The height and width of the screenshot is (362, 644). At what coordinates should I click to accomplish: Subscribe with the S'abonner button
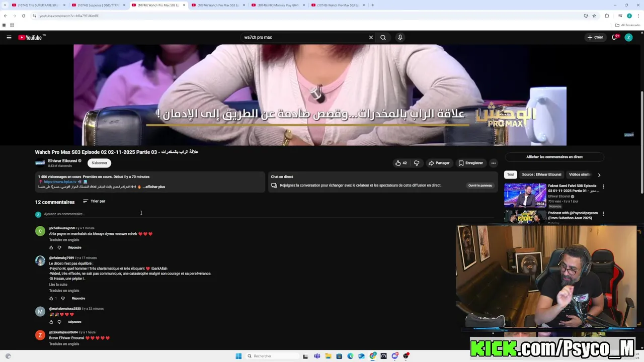[x=99, y=163]
